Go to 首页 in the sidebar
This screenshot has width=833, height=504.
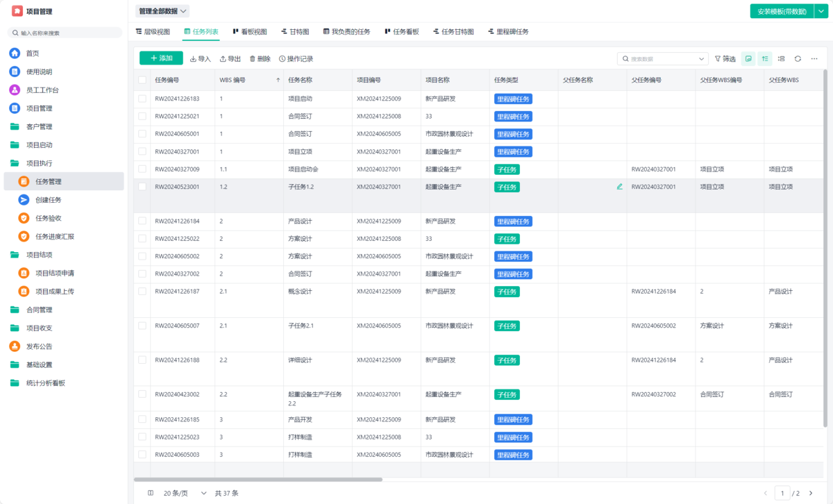[32, 53]
